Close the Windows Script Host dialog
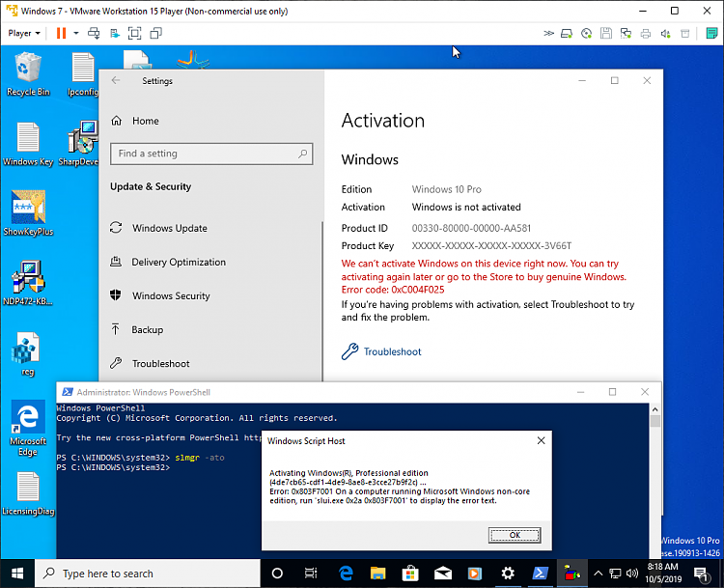The width and height of the screenshot is (724, 588). (x=541, y=440)
